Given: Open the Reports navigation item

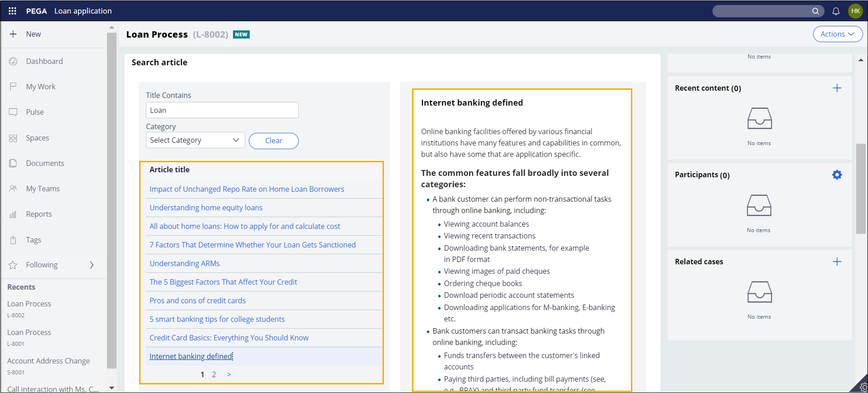Looking at the screenshot, I should click(x=39, y=214).
